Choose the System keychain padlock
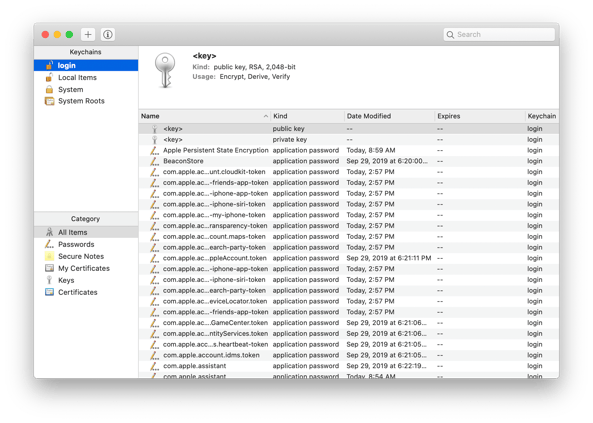 pos(49,90)
